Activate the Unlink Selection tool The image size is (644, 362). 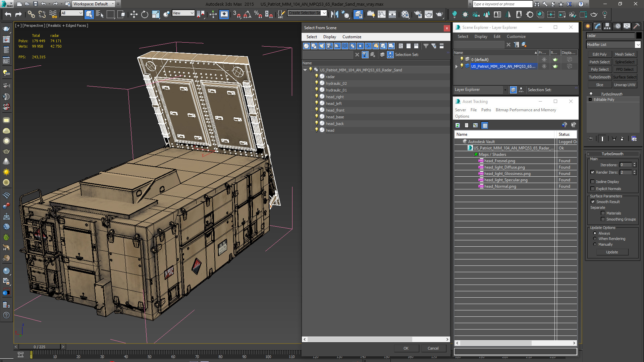[42, 14]
